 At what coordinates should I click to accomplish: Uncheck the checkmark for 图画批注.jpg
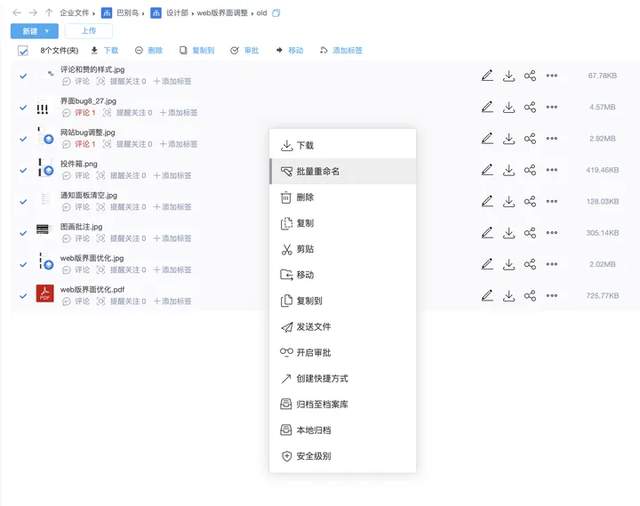pos(23,233)
